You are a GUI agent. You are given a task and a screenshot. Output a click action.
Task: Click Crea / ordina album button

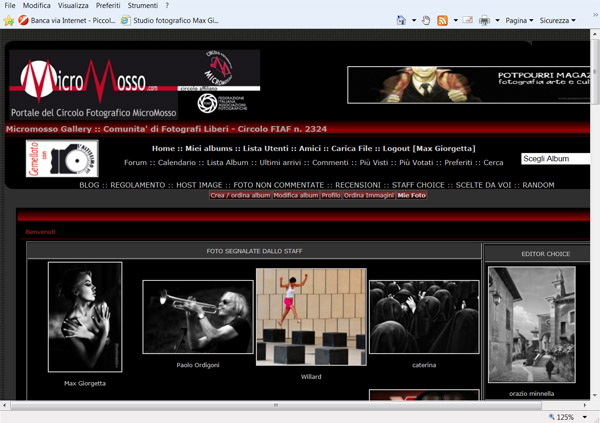pos(240,195)
